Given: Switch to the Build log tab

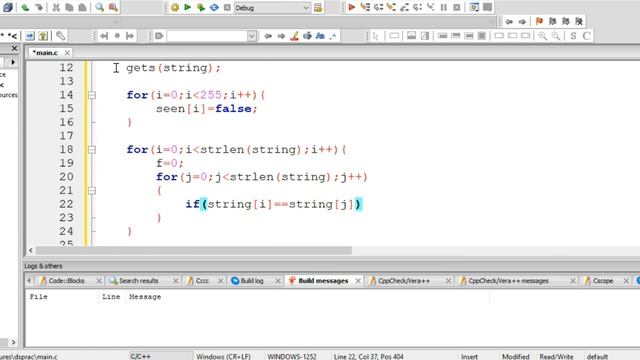Looking at the screenshot, I should 251,281.
